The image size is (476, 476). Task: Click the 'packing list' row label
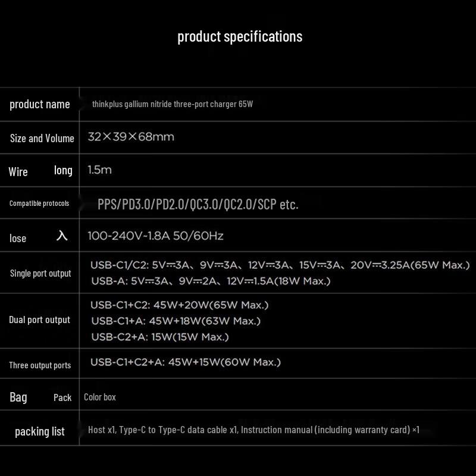[x=40, y=431]
